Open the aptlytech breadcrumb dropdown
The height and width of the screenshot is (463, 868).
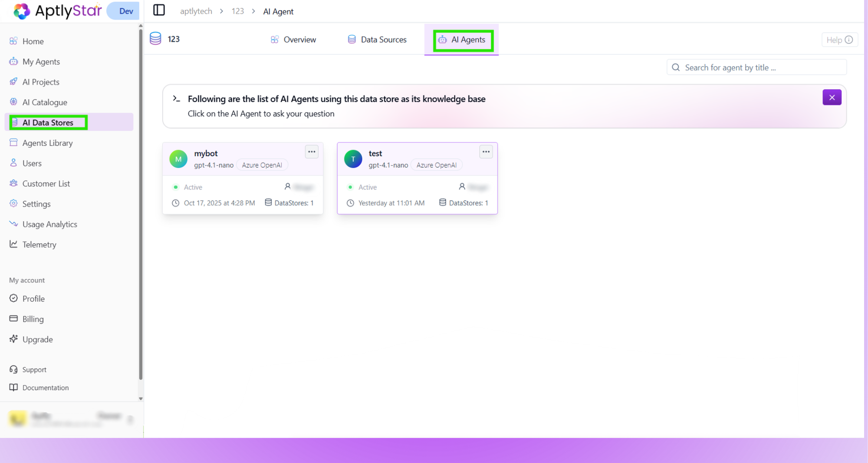[x=196, y=11]
